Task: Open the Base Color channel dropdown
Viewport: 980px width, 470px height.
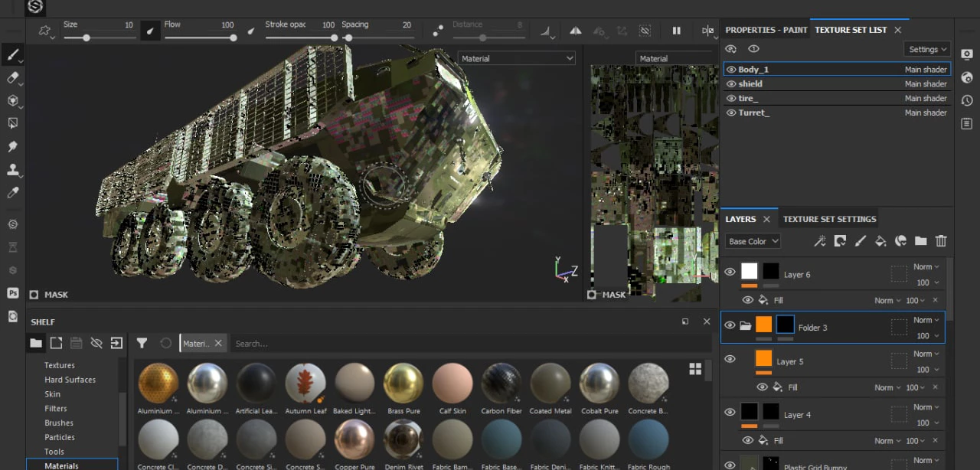Action: tap(753, 241)
